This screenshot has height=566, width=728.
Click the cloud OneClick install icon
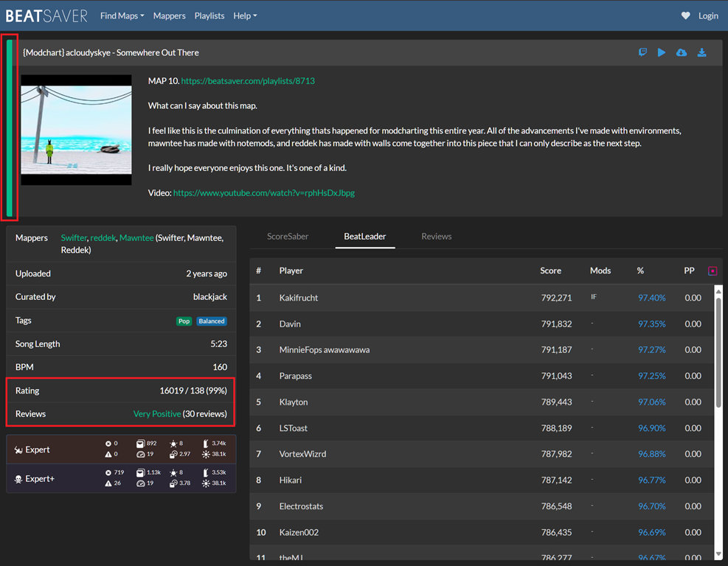(x=682, y=52)
